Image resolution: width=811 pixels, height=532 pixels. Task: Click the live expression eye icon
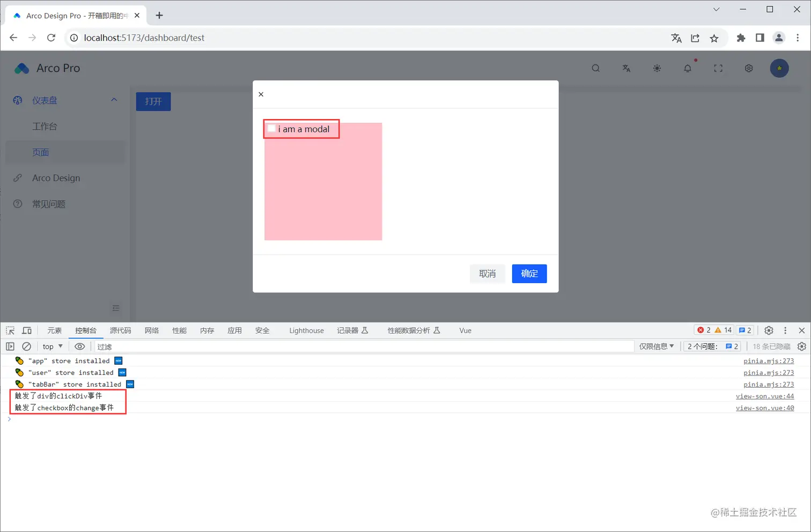[80, 346]
